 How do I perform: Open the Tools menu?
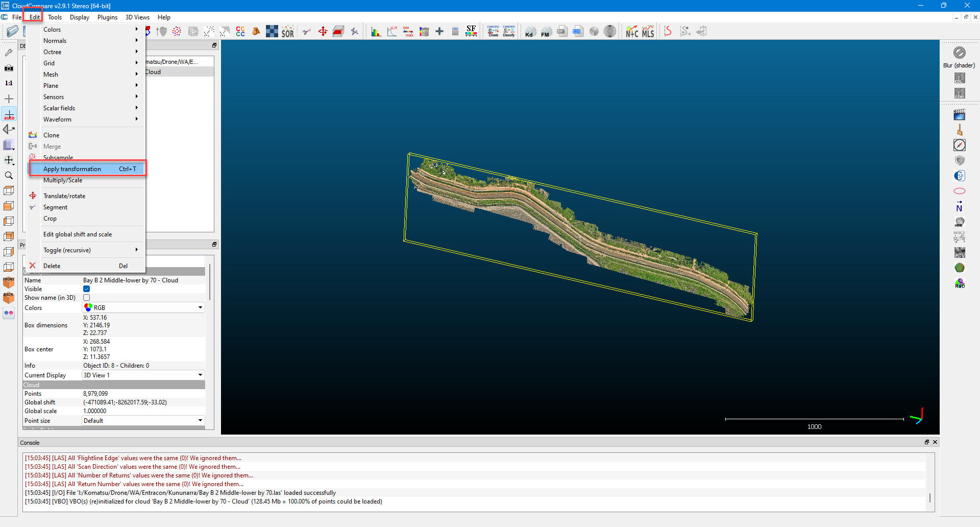[x=55, y=17]
